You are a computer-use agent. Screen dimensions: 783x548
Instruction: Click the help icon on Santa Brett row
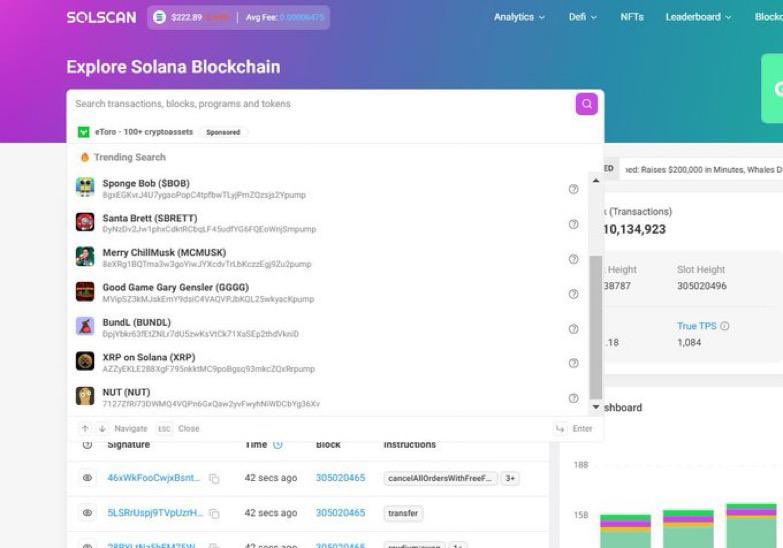pyautogui.click(x=573, y=224)
